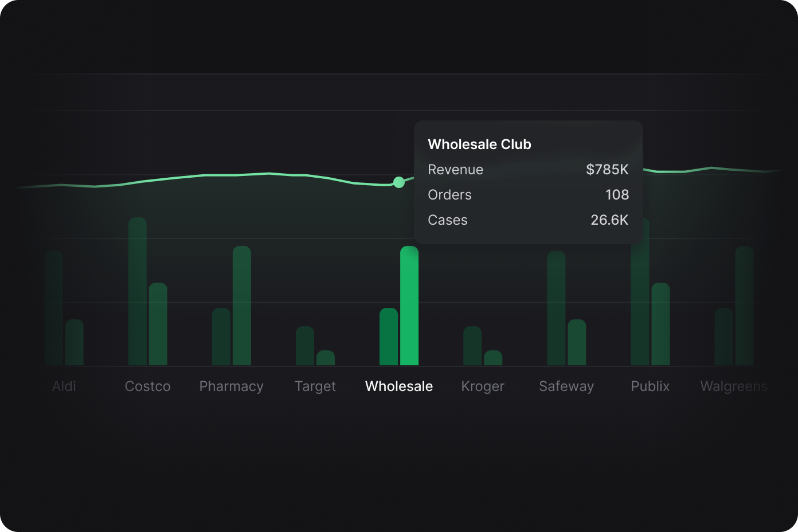
Task: Click the line chart point above Wholesale
Action: click(x=399, y=182)
